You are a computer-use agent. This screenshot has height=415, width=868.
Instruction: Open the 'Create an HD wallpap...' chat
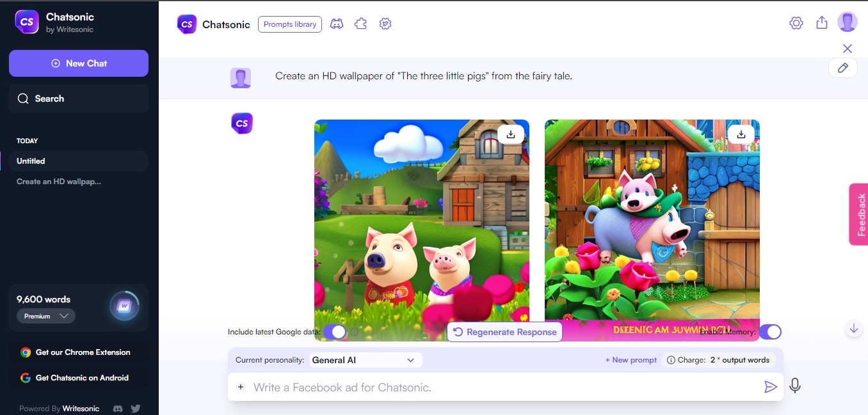(59, 182)
